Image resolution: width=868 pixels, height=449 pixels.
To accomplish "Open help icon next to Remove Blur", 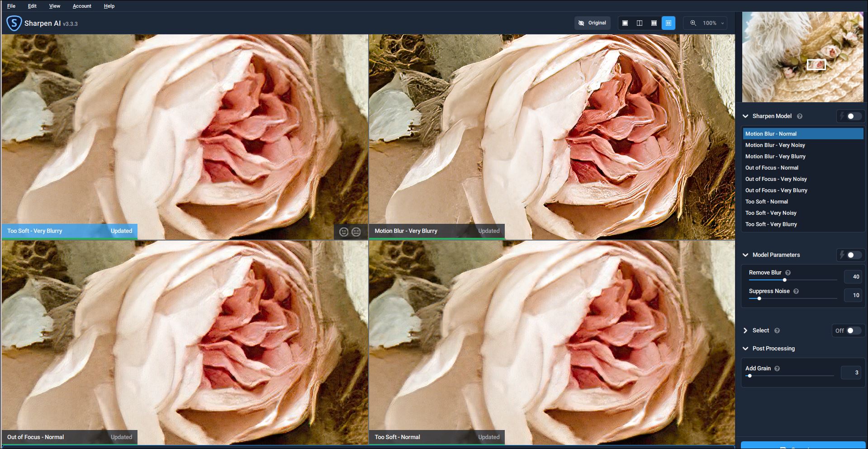I will pyautogui.click(x=788, y=273).
